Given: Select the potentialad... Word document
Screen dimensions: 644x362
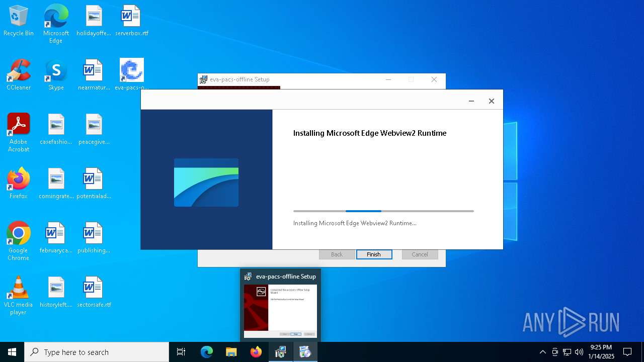Looking at the screenshot, I should pyautogui.click(x=94, y=184).
